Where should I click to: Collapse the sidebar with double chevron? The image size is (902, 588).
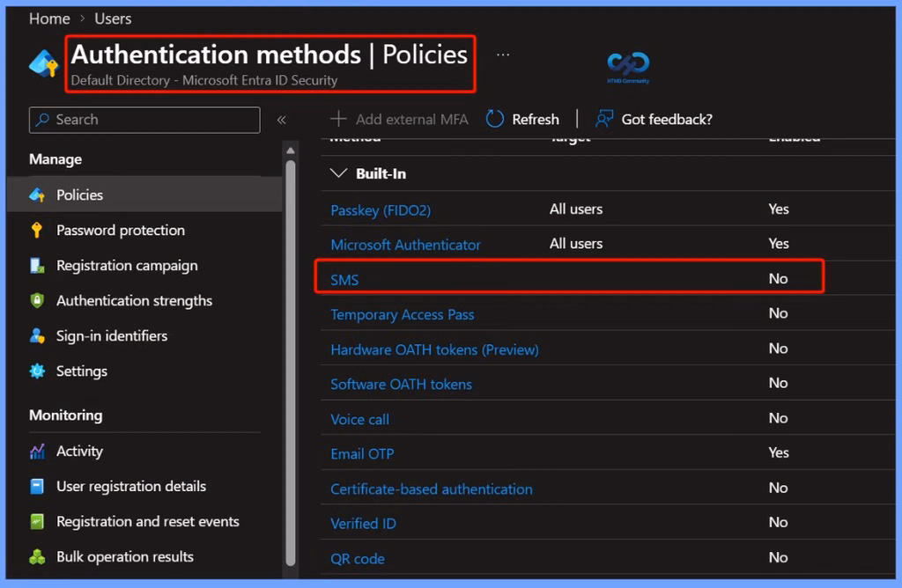(x=281, y=120)
